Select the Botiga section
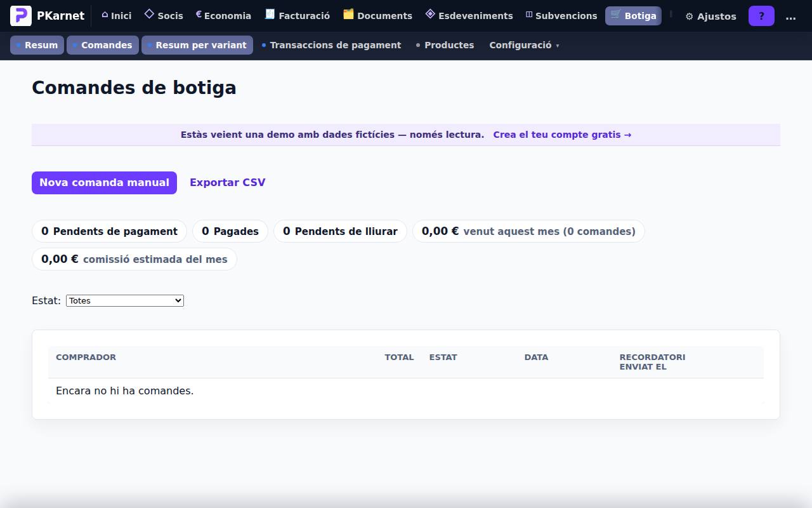Screen dimensions: 812x508 (633, 16)
